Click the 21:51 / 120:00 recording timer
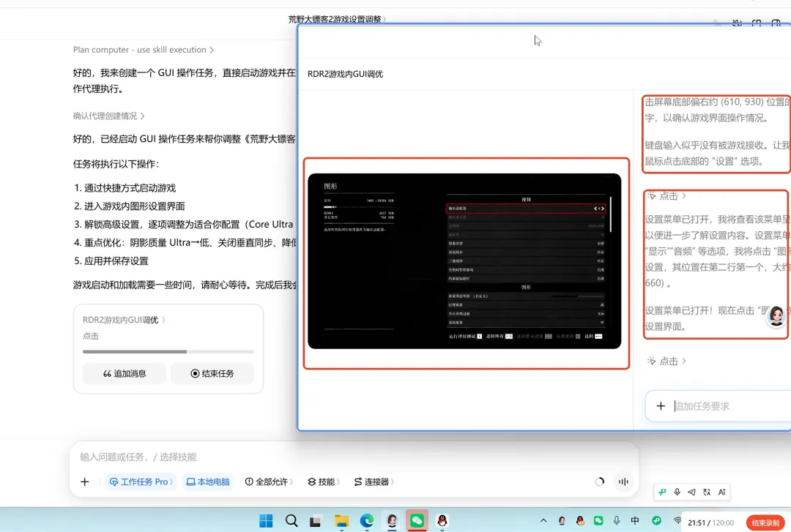 point(710,523)
